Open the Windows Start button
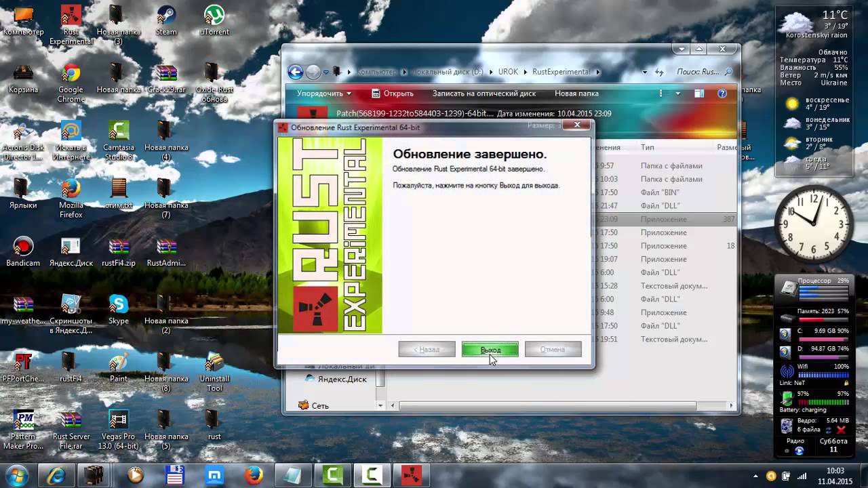The height and width of the screenshot is (488, 868). (x=16, y=474)
